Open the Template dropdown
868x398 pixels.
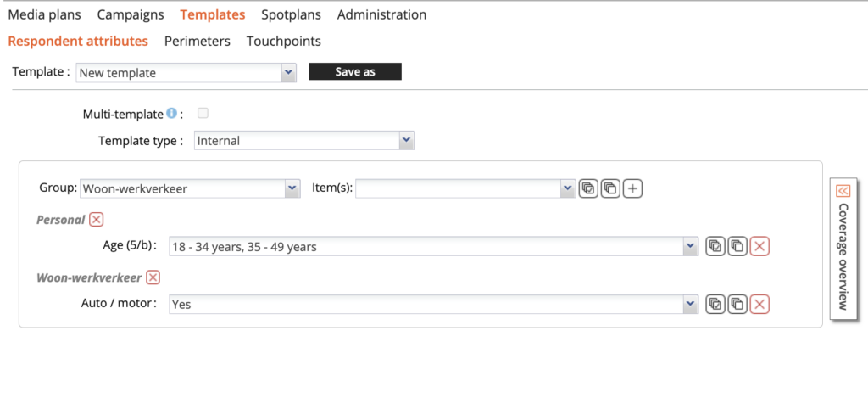[289, 73]
